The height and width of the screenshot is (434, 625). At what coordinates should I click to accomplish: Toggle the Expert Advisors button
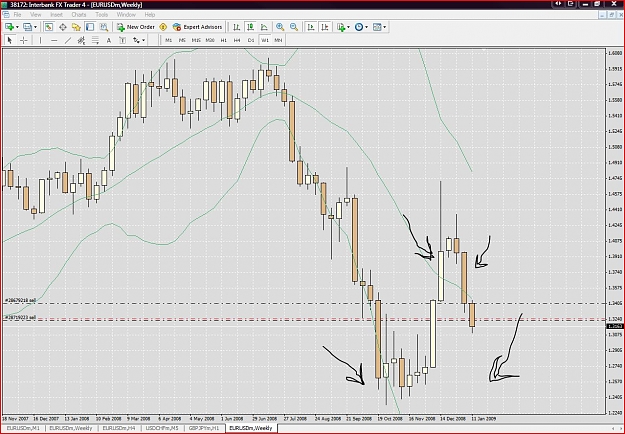click(197, 27)
